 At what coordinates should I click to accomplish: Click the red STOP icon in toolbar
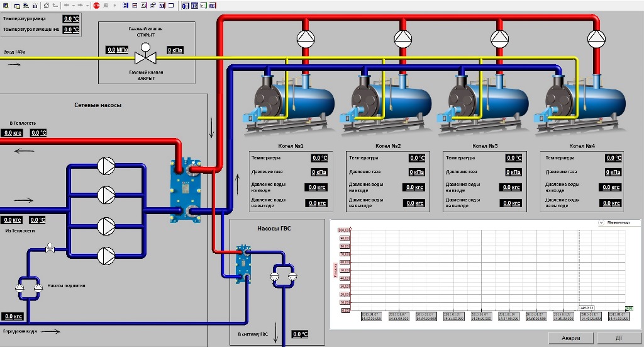click(96, 5)
